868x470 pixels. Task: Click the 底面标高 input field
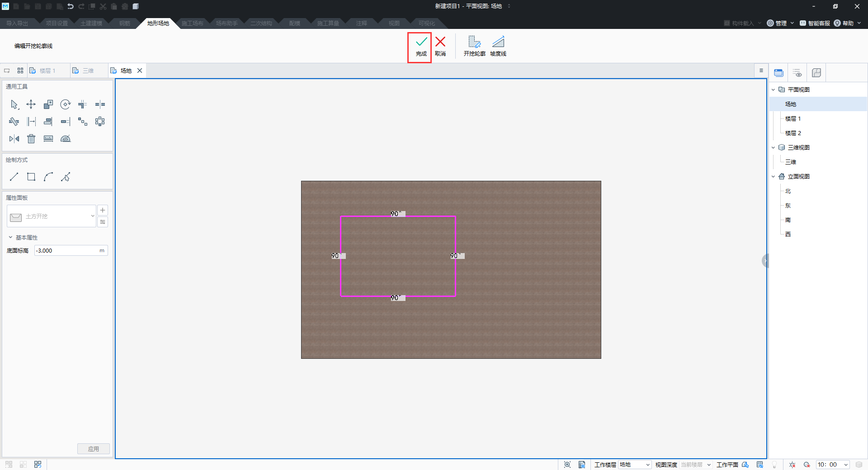coord(71,250)
